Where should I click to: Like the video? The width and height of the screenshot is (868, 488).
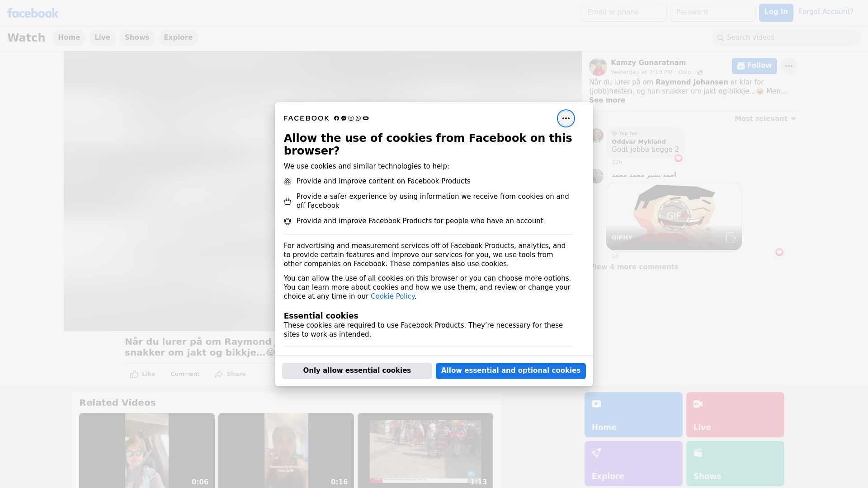point(142,374)
